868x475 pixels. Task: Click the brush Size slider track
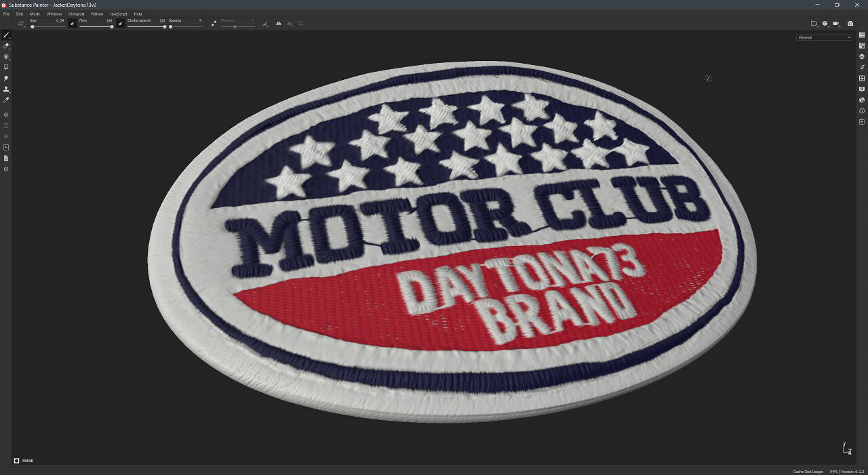coord(47,27)
